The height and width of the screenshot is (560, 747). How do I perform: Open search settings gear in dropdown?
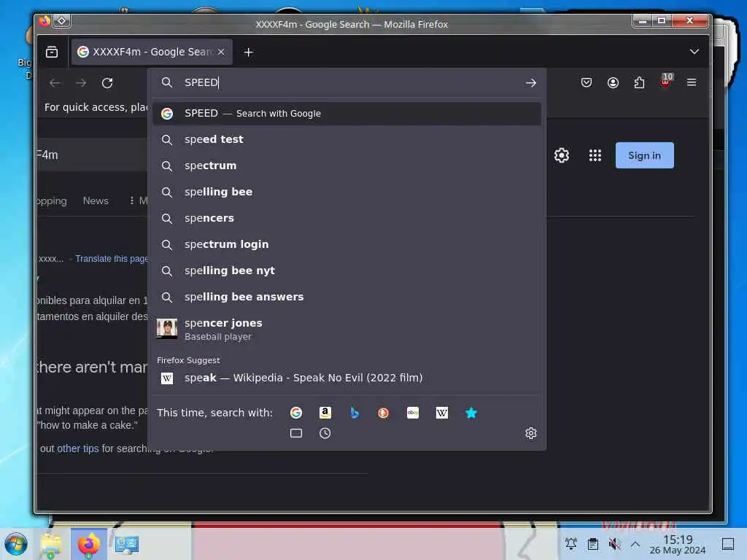tap(531, 433)
